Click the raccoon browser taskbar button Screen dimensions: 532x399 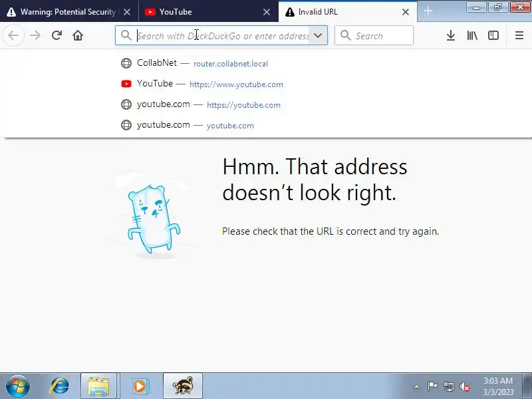183,386
